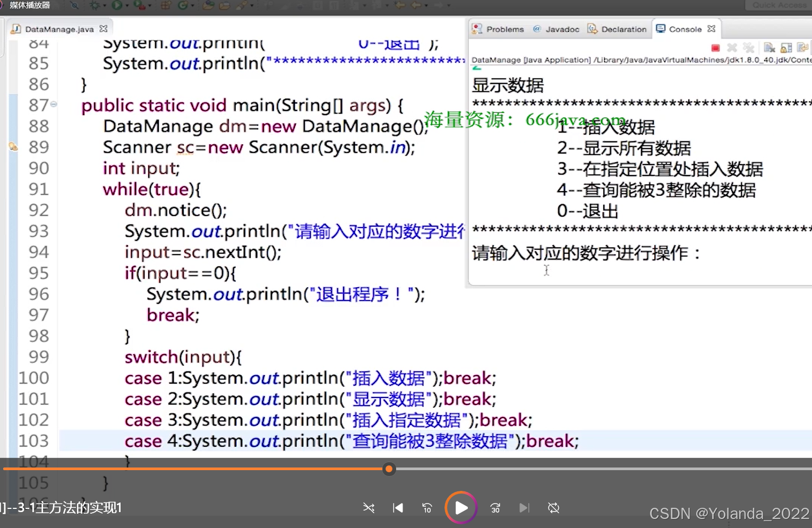Viewport: 812px width, 528px height.
Task: Click the case 4 line in the editor
Action: point(352,441)
